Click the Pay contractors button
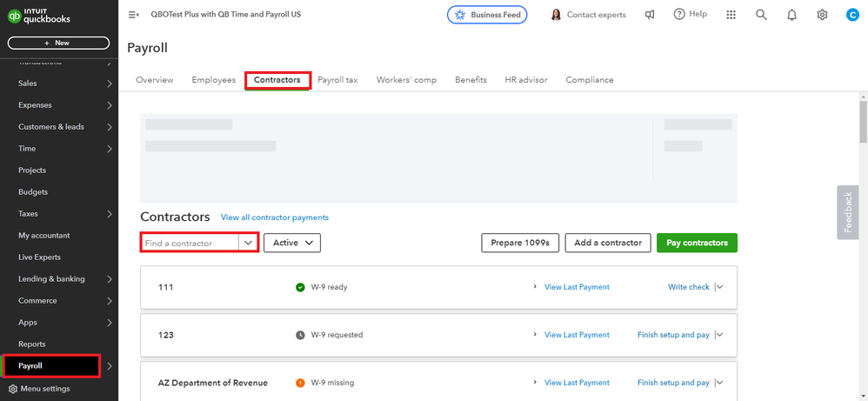 (x=697, y=244)
